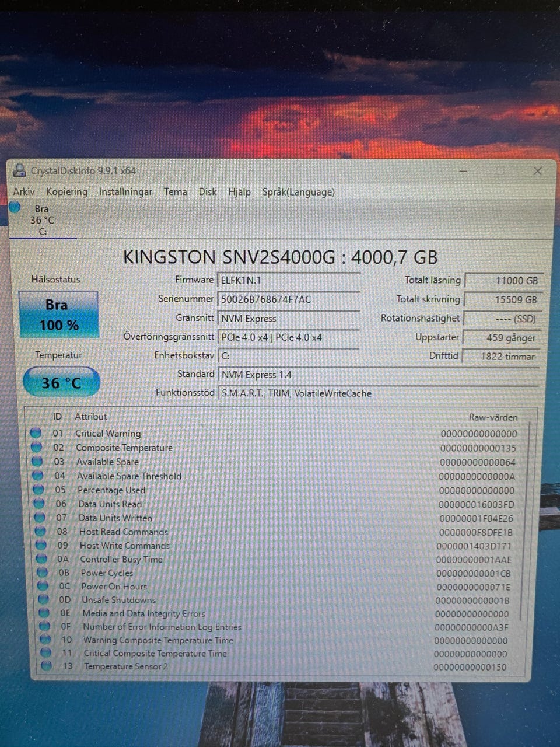
Task: Click the status dot for Host Read Commands
Action: 40,531
